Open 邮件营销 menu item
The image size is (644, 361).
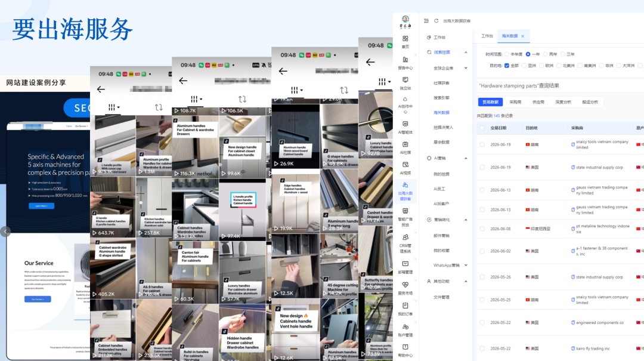pos(441,236)
